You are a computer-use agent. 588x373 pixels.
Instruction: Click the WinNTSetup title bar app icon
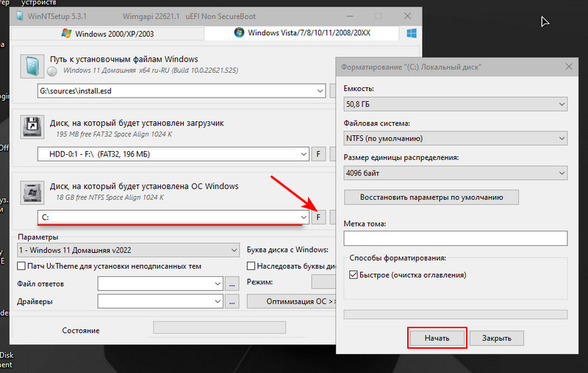pyautogui.click(x=20, y=16)
